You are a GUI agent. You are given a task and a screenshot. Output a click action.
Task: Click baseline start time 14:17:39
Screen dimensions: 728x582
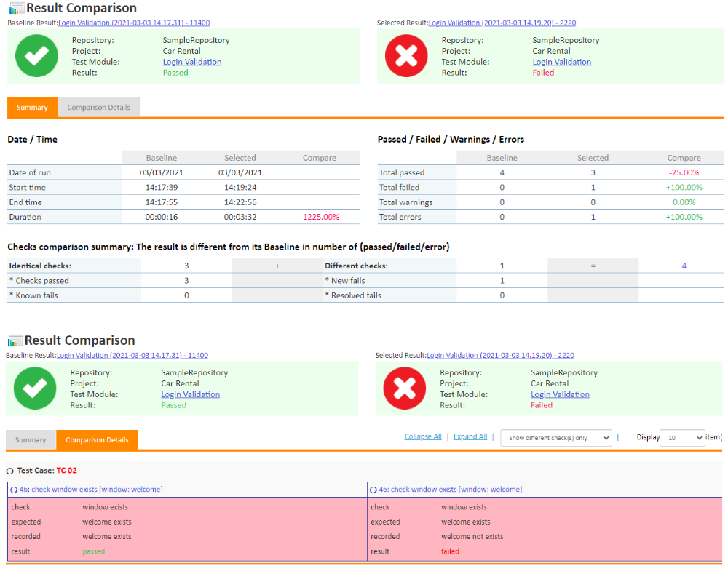click(162, 187)
